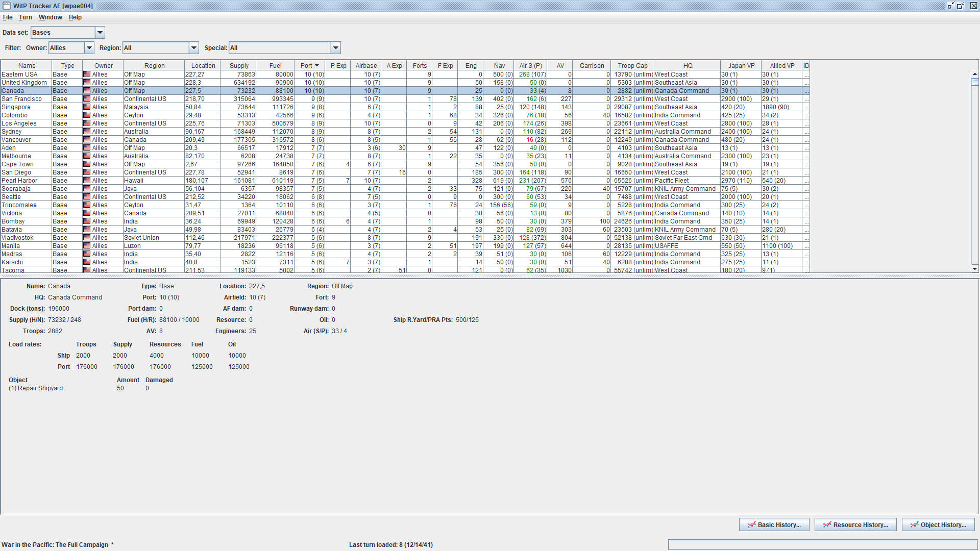Click the flag icon in the Aden row
The image size is (980, 551).
[87, 148]
